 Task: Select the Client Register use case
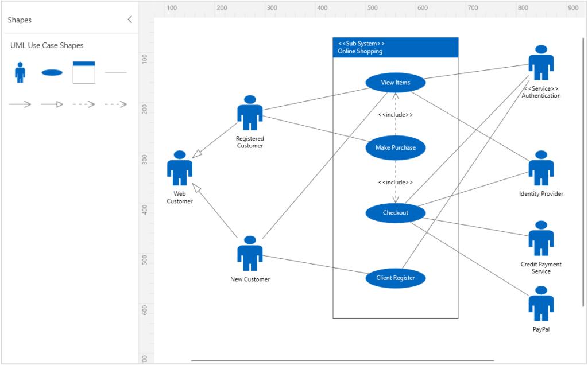click(396, 278)
